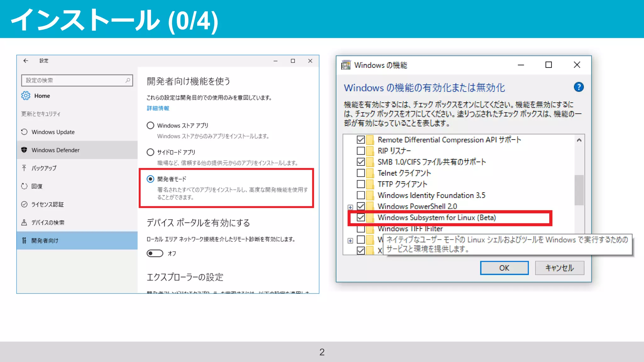Open ライセンス認証 settings page
The width and height of the screenshot is (644, 362).
coord(77,204)
